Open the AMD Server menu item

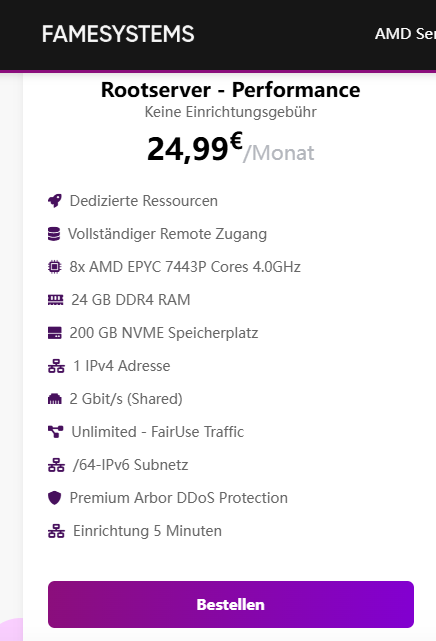(x=405, y=34)
